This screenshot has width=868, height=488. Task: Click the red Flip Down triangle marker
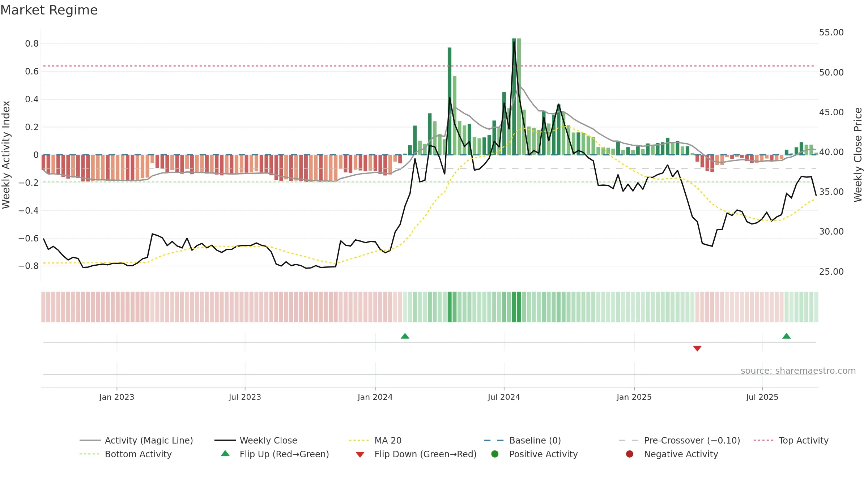697,348
